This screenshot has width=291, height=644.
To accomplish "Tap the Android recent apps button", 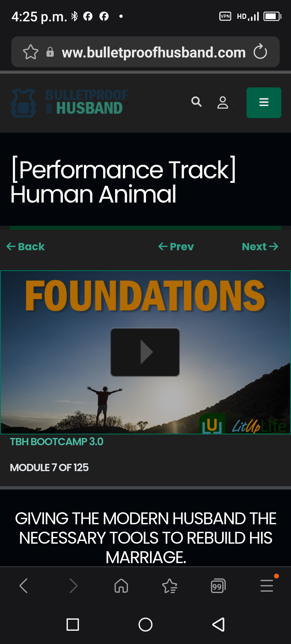I will [x=73, y=625].
